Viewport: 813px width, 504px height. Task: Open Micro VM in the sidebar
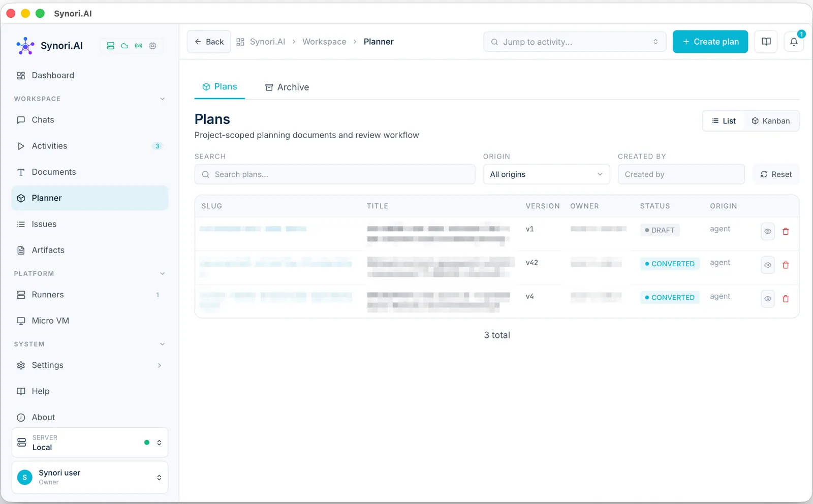point(90,321)
